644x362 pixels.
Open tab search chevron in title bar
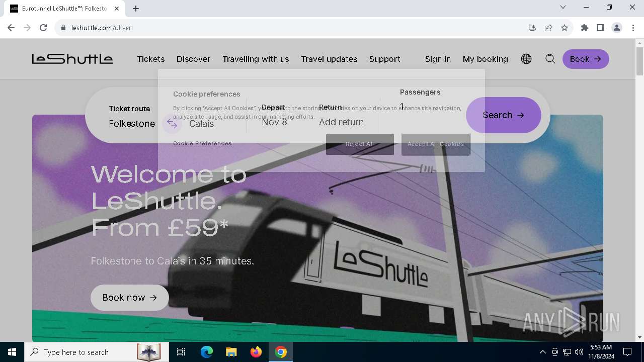[x=563, y=7]
